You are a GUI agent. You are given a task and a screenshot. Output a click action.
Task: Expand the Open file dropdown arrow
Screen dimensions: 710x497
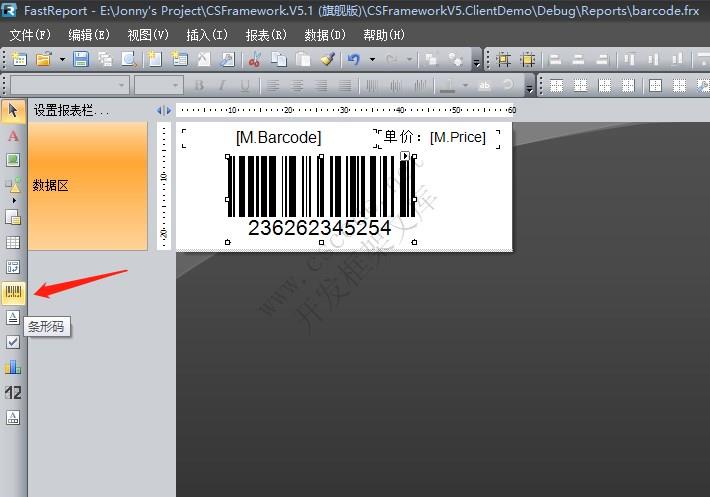click(62, 60)
